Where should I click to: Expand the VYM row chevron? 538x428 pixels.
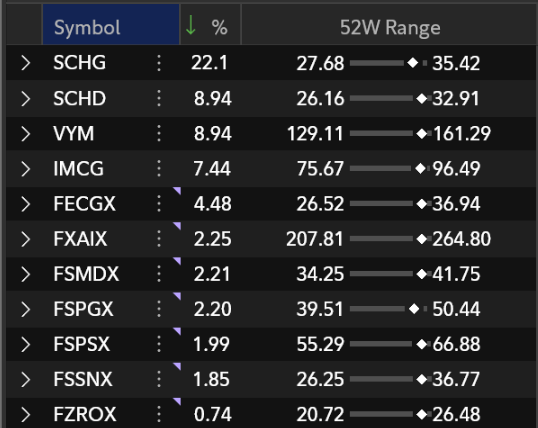pyautogui.click(x=25, y=134)
